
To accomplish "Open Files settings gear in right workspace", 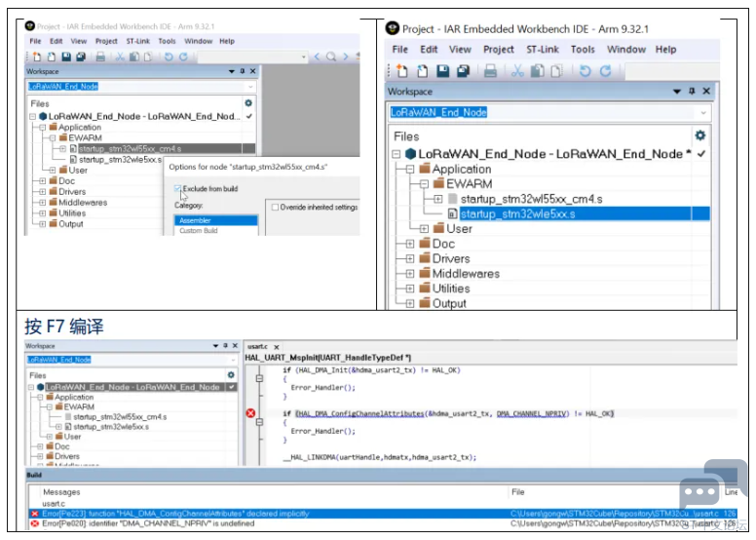I will (x=700, y=135).
